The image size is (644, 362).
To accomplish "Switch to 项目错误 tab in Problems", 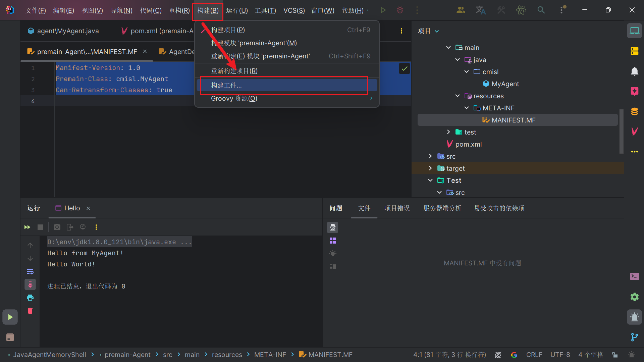I will coord(397,208).
